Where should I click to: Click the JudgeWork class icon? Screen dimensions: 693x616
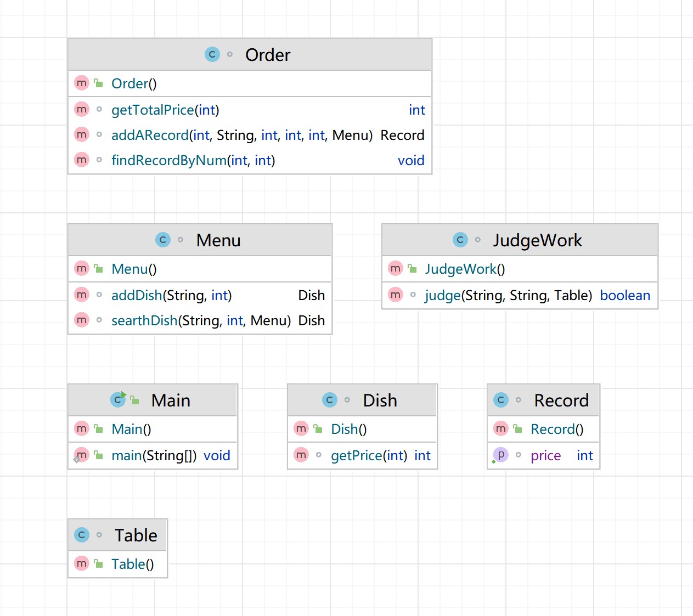460,240
